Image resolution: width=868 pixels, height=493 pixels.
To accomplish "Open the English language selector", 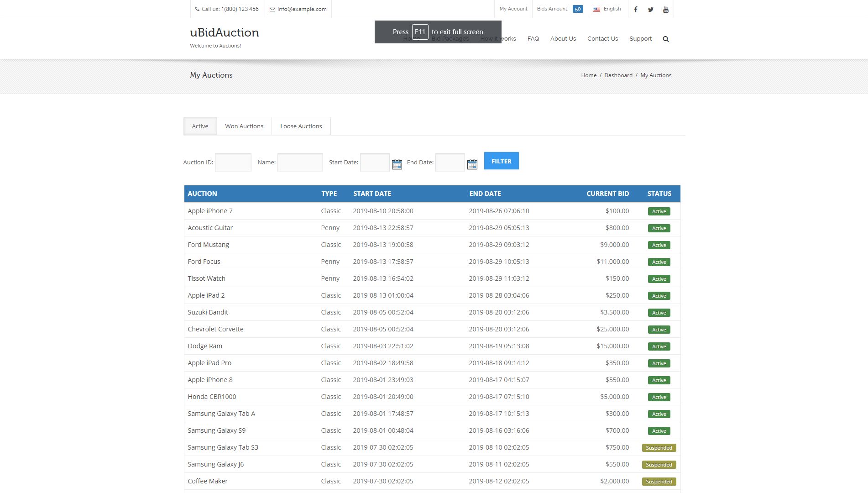I will pyautogui.click(x=612, y=9).
